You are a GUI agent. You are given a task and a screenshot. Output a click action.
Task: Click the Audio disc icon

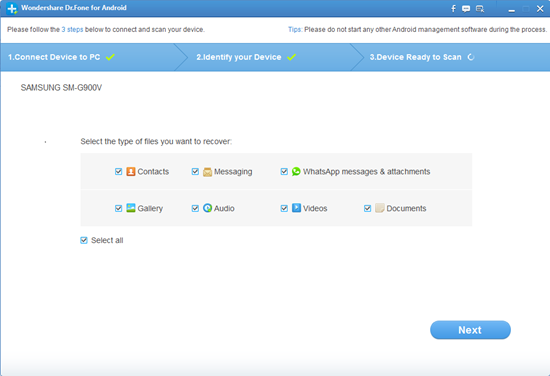tap(207, 208)
